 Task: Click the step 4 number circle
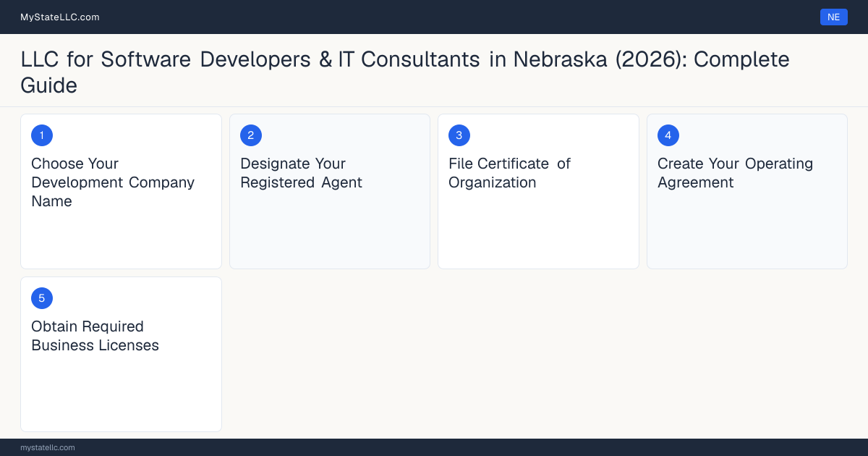click(x=668, y=135)
